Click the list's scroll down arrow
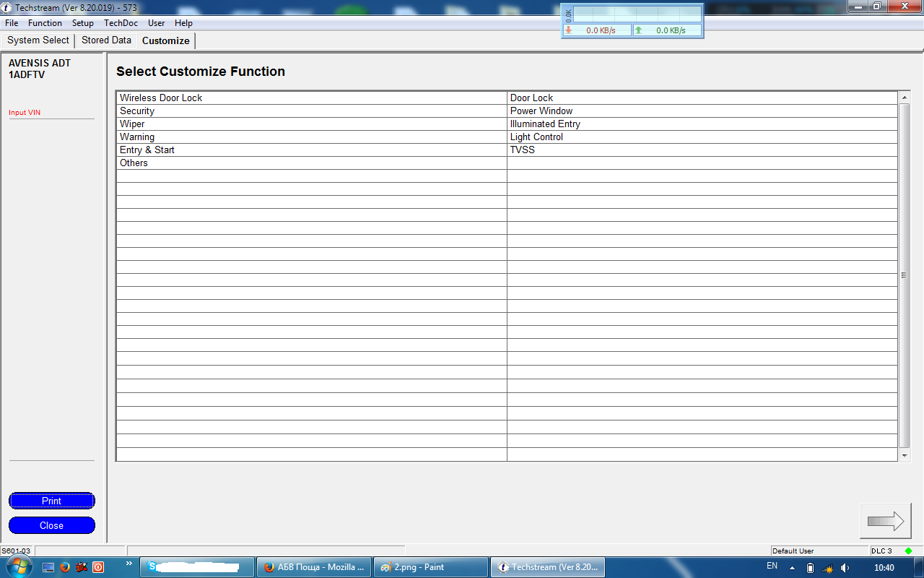 click(905, 456)
